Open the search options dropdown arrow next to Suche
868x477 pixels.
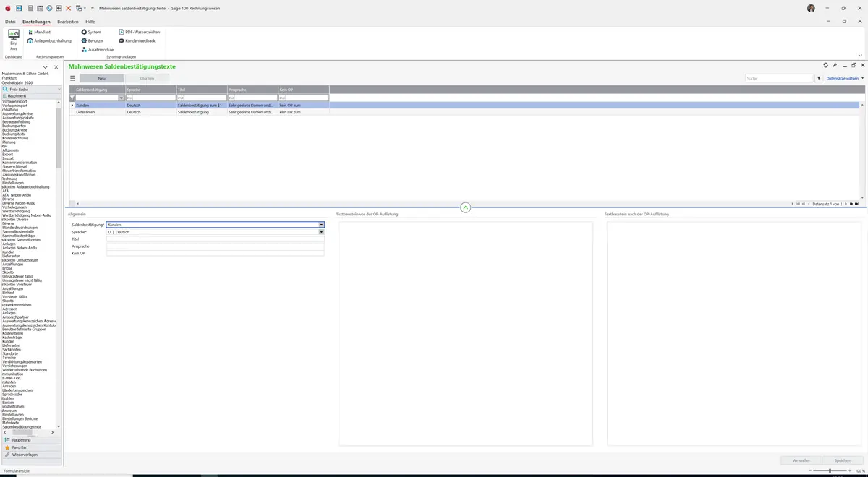(x=820, y=78)
